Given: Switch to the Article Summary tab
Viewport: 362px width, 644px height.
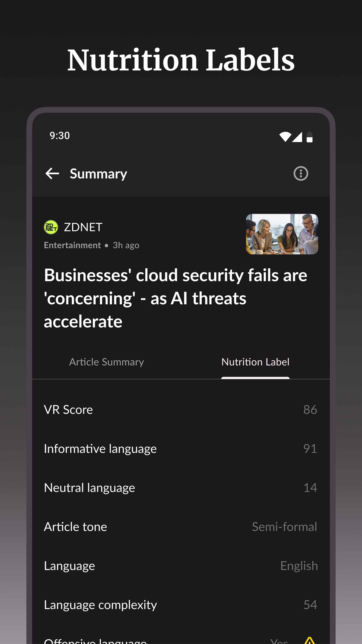Looking at the screenshot, I should (106, 362).
